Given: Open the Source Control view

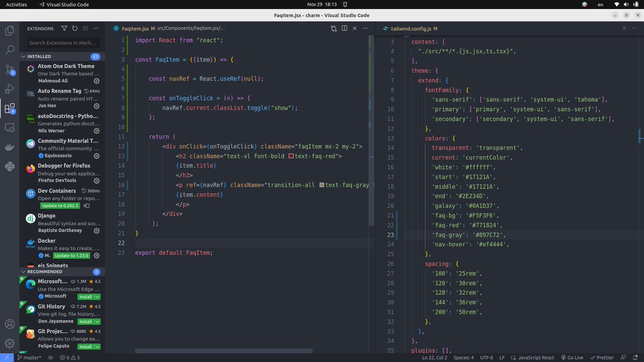Looking at the screenshot, I should click(x=10, y=70).
